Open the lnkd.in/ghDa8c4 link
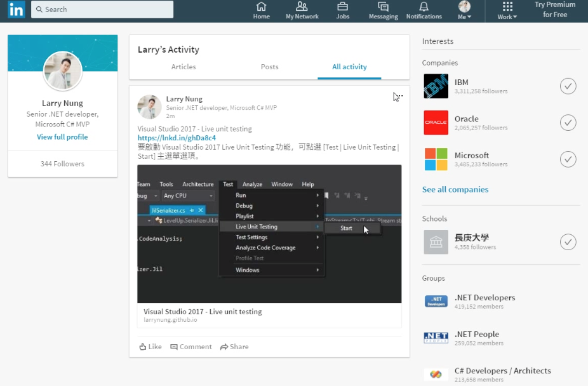The height and width of the screenshot is (386, 588). tap(177, 138)
